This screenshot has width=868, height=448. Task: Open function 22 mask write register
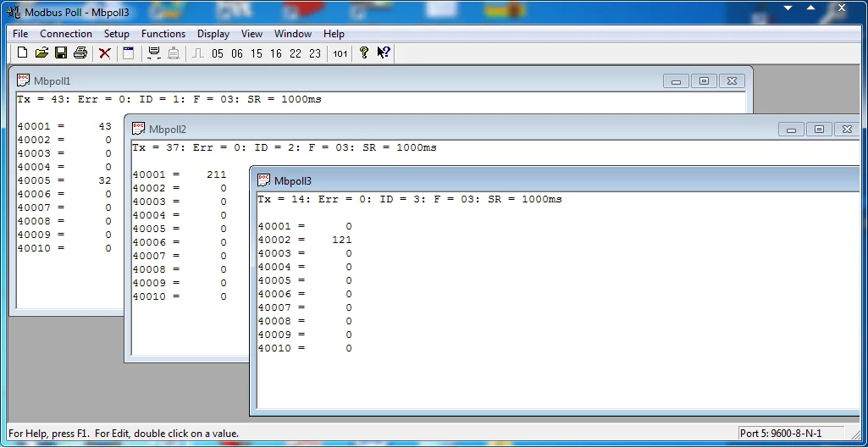tap(296, 53)
